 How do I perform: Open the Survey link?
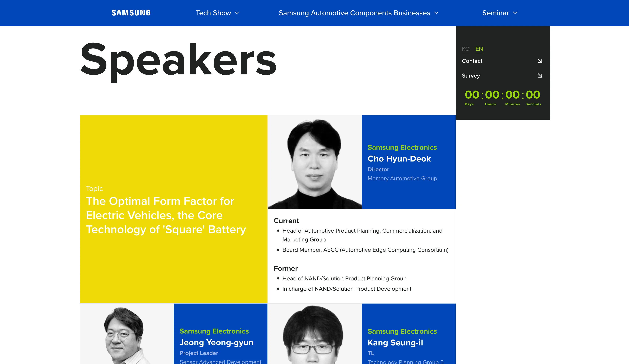coord(471,76)
